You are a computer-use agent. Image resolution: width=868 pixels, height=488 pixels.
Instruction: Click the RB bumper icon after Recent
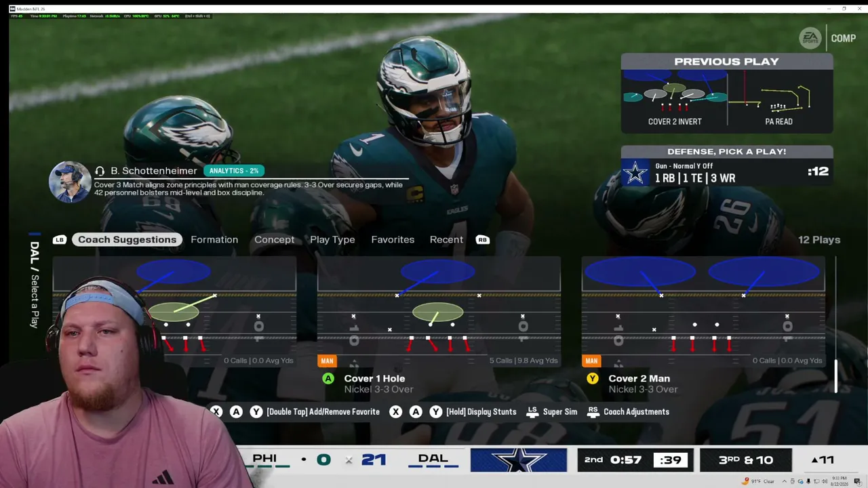tap(482, 240)
